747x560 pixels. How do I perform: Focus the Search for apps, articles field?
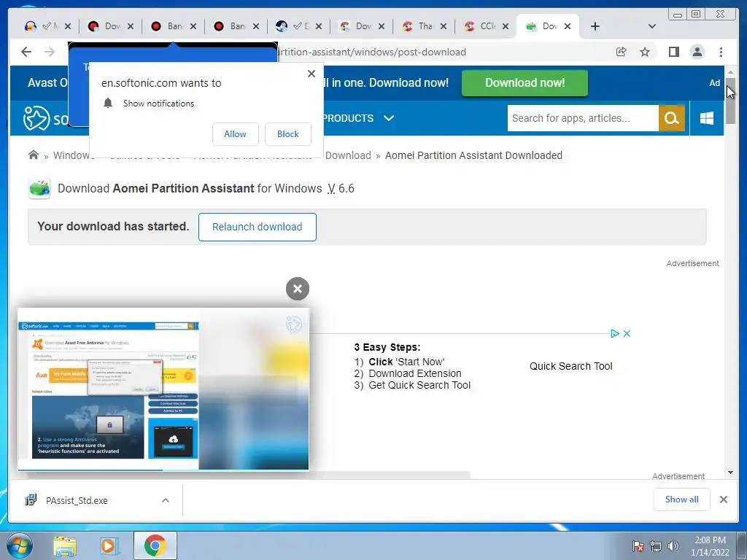pyautogui.click(x=583, y=118)
